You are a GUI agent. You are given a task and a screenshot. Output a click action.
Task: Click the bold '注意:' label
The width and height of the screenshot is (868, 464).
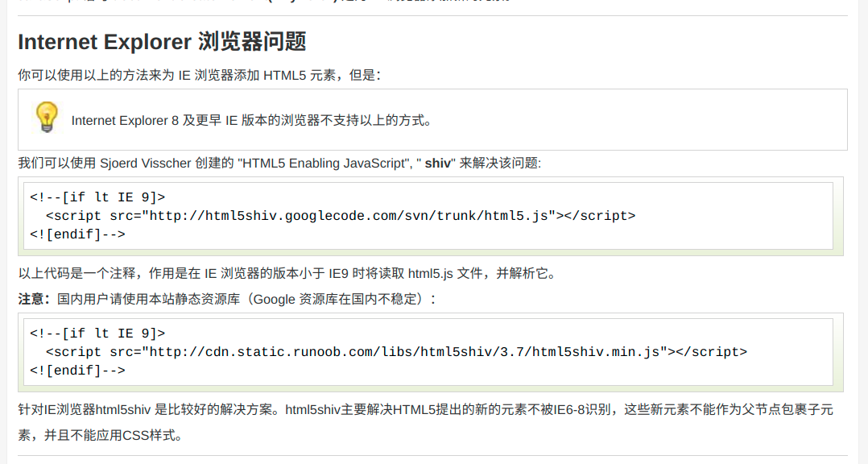pyautogui.click(x=35, y=299)
